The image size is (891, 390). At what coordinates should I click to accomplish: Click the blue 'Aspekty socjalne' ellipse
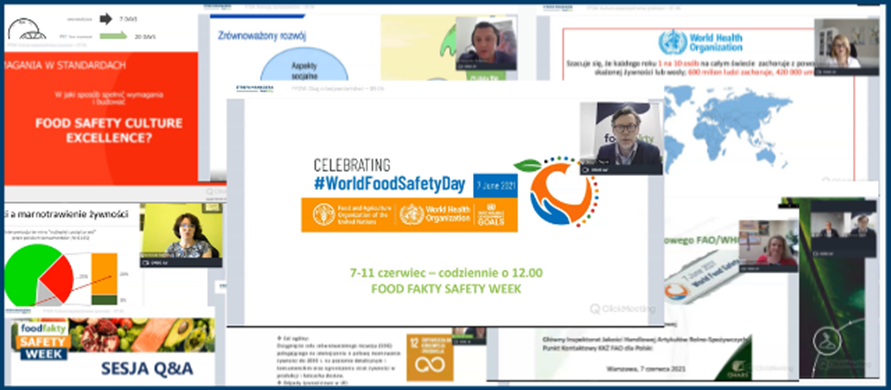[x=304, y=65]
